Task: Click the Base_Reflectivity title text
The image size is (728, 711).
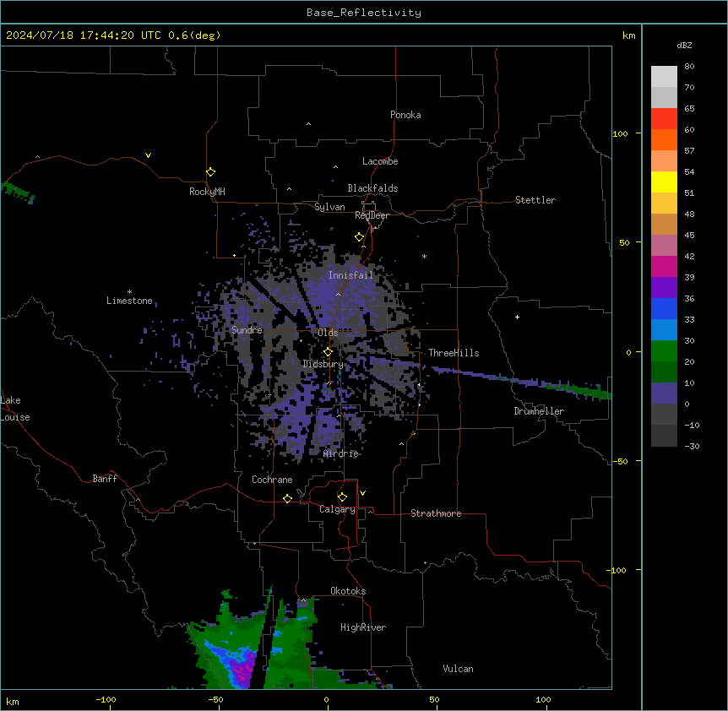Action: 363,13
